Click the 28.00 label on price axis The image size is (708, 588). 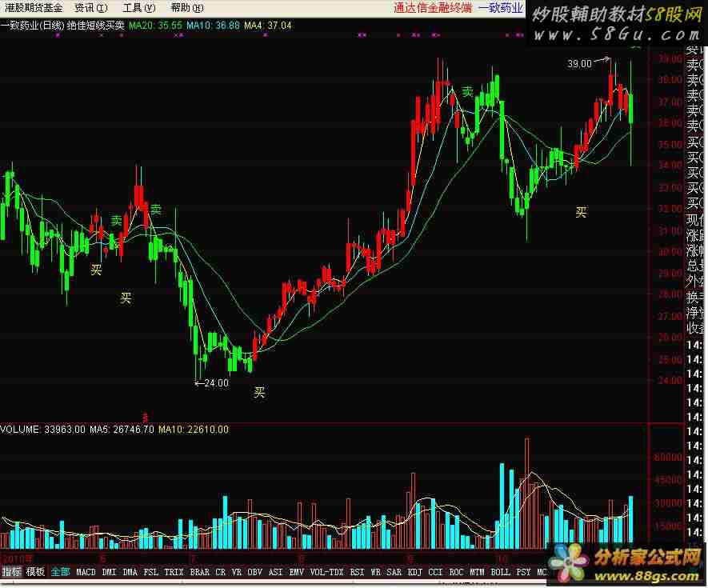coord(670,294)
